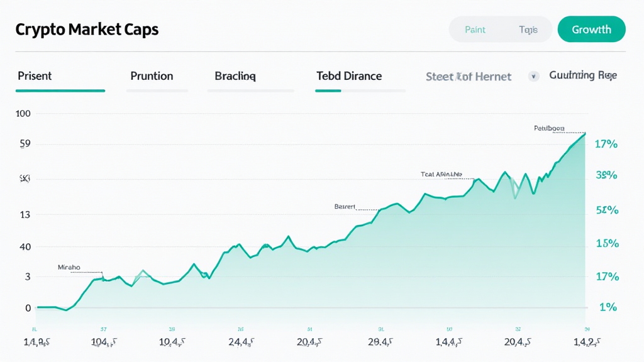The image size is (644, 362).
Task: Open the Tebd Dirance tab
Action: click(349, 76)
